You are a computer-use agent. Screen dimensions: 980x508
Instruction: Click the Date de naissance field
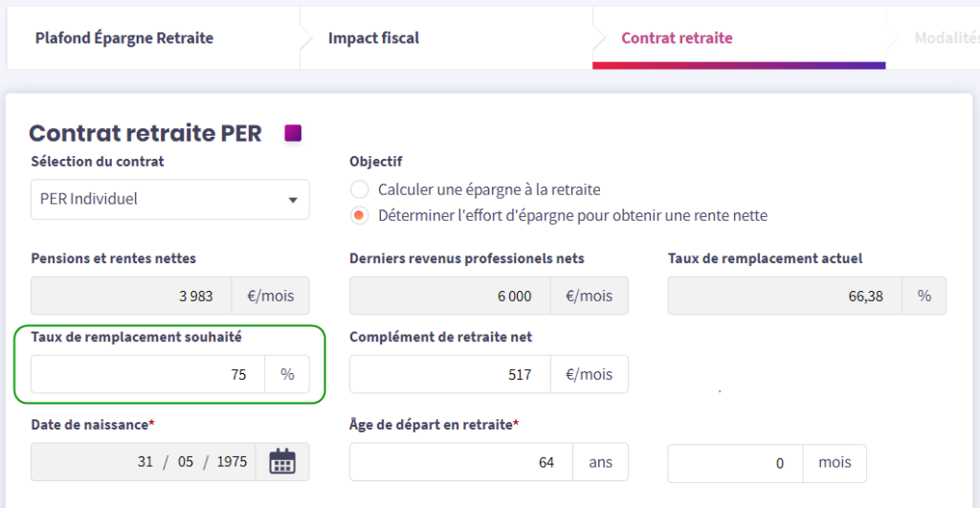[144, 461]
